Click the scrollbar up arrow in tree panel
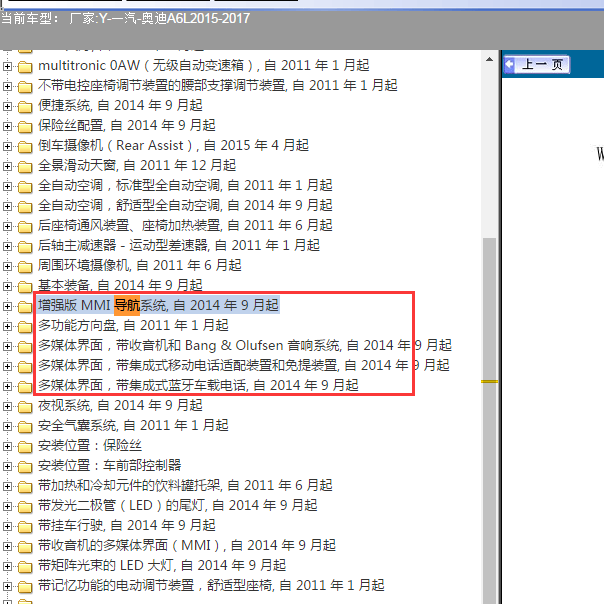 click(x=490, y=59)
